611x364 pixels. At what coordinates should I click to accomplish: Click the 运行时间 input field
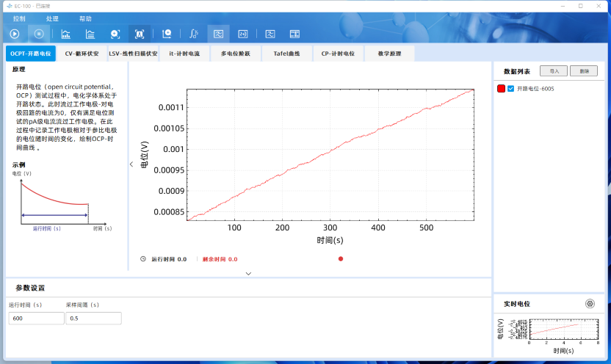click(36, 318)
